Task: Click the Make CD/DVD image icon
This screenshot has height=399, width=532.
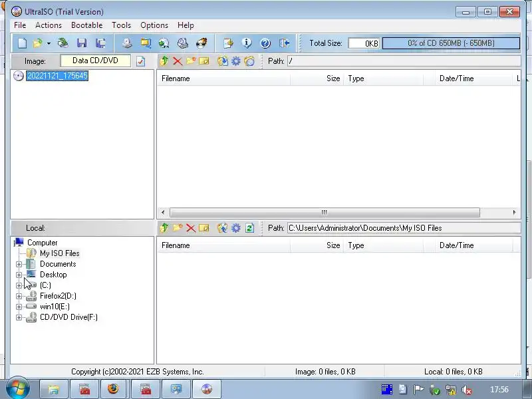Action: pyautogui.click(x=127, y=43)
